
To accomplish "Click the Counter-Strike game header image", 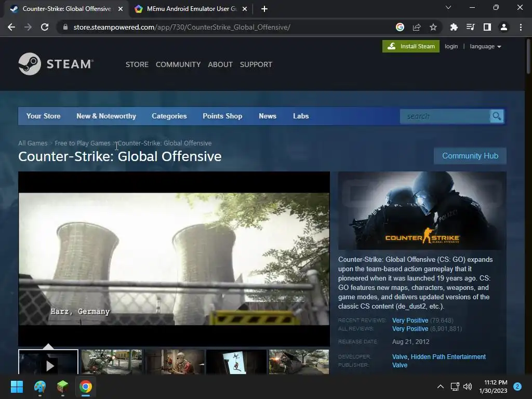I will pos(422,211).
